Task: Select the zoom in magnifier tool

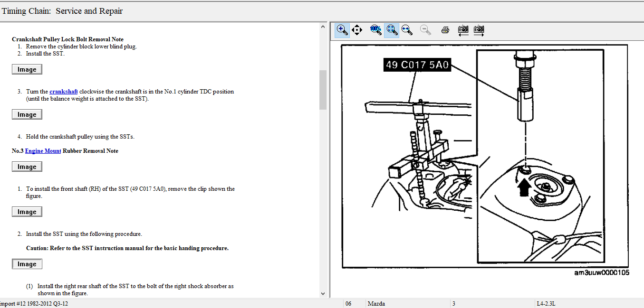Action: coord(342,30)
